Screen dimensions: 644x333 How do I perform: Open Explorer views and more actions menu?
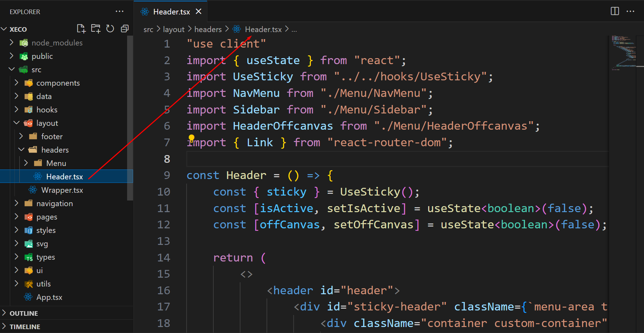pyautogui.click(x=119, y=12)
